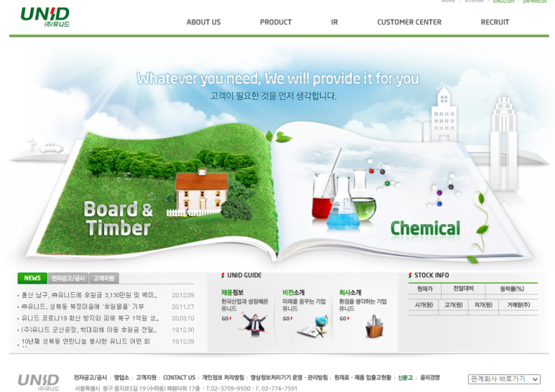Open news about 울산 남구 후원금 3,130만원
The width and height of the screenshot is (555, 392).
point(90,295)
